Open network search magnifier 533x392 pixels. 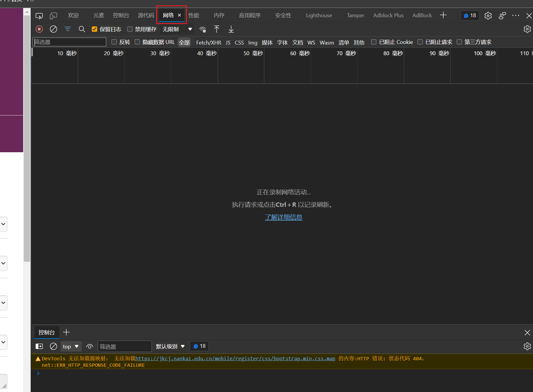pyautogui.click(x=82, y=29)
